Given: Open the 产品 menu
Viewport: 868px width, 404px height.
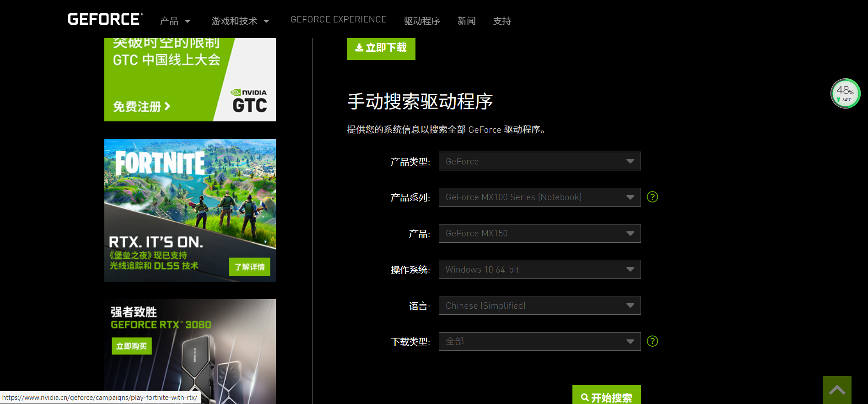Looking at the screenshot, I should [175, 21].
